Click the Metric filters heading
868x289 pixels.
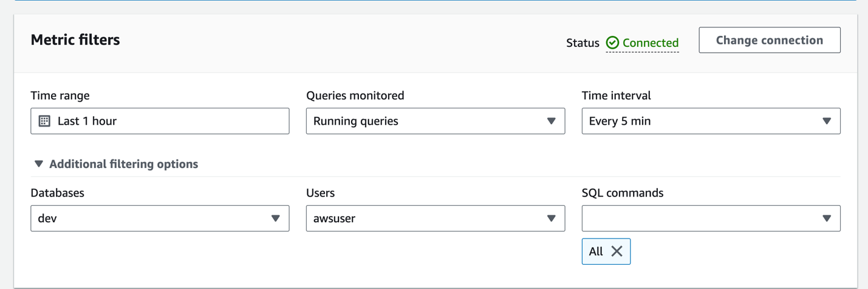[75, 40]
